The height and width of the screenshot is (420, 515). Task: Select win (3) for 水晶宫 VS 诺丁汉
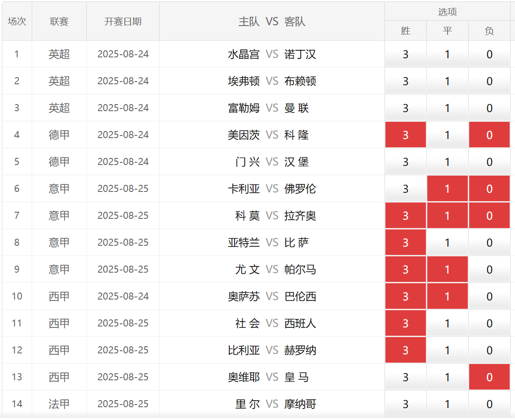(x=406, y=54)
